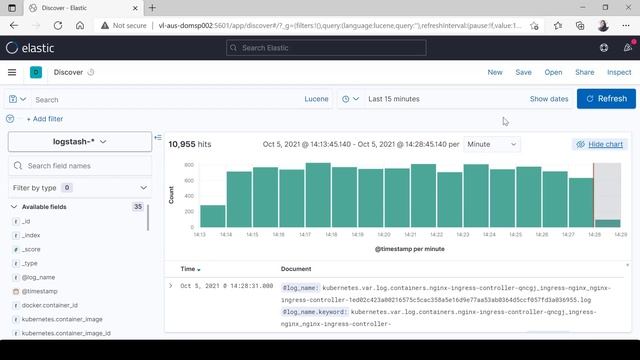
Task: Click Save in the Discover top menu
Action: coord(523,72)
